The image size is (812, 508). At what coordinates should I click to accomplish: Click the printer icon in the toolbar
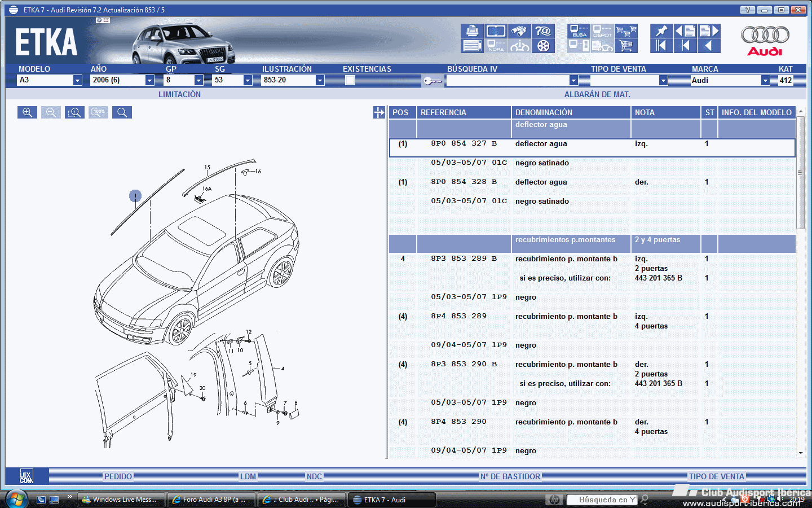coord(472,31)
